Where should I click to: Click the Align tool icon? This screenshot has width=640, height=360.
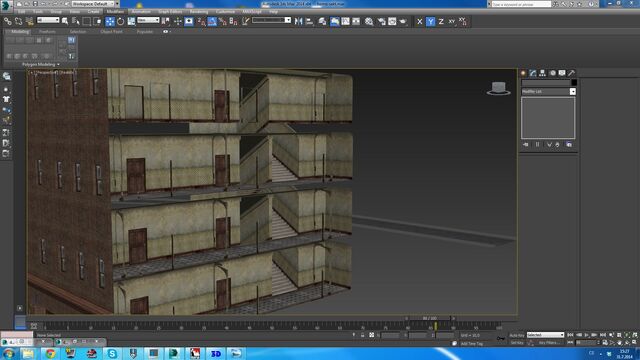(x=309, y=21)
